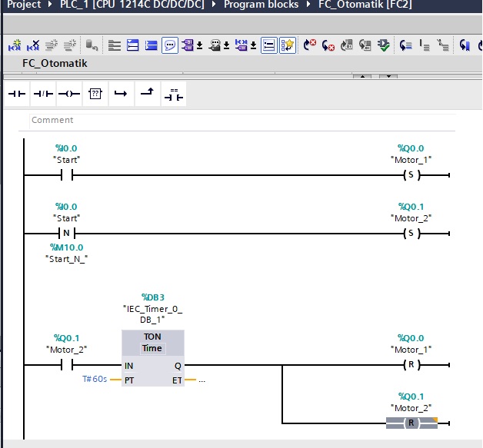Open the absolute/symbolic operands dropdown arrow
The height and width of the screenshot is (448, 483).
click(x=200, y=46)
